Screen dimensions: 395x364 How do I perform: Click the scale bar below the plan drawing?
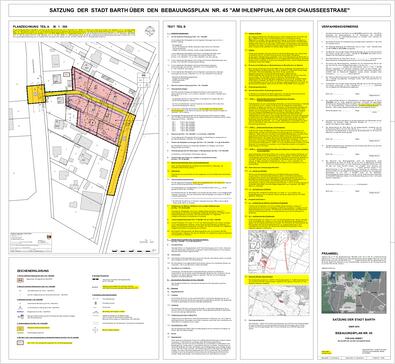pyautogui.click(x=132, y=250)
